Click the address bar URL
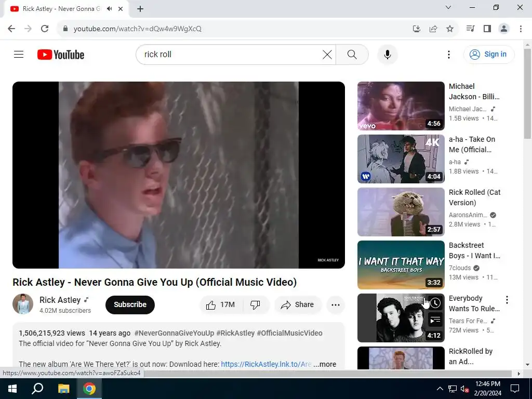Viewport: 532px width, 399px height. 137,29
